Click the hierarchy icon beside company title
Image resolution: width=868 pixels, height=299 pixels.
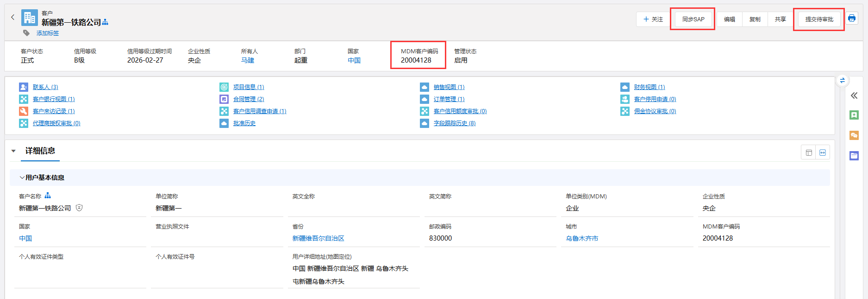105,22
